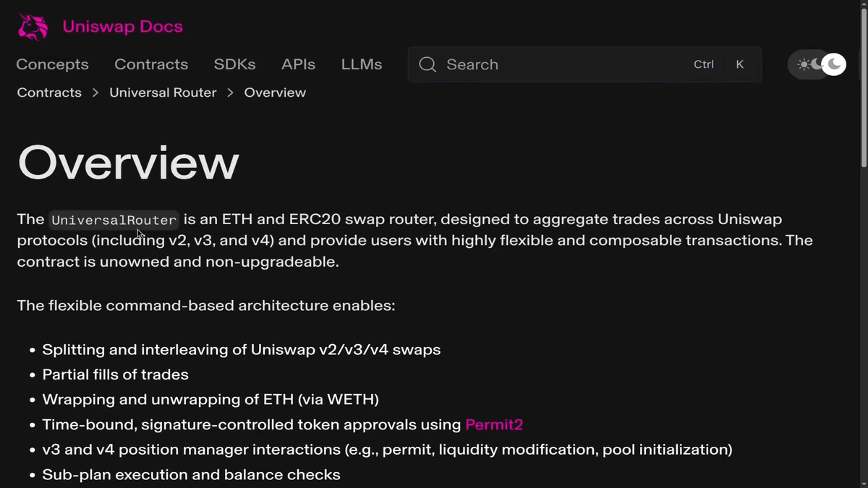Open the Contracts top navigation item

click(x=151, y=64)
